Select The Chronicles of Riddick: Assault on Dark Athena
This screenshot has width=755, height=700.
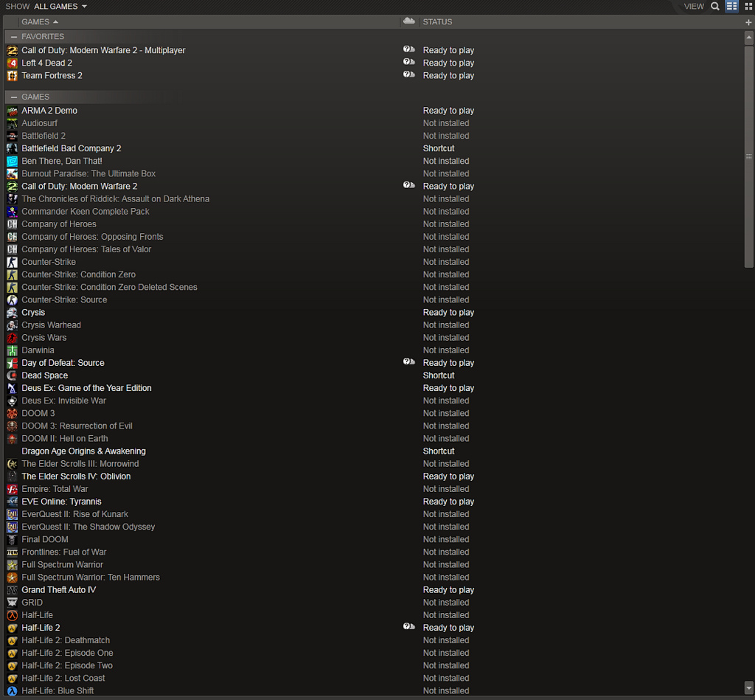[115, 199]
